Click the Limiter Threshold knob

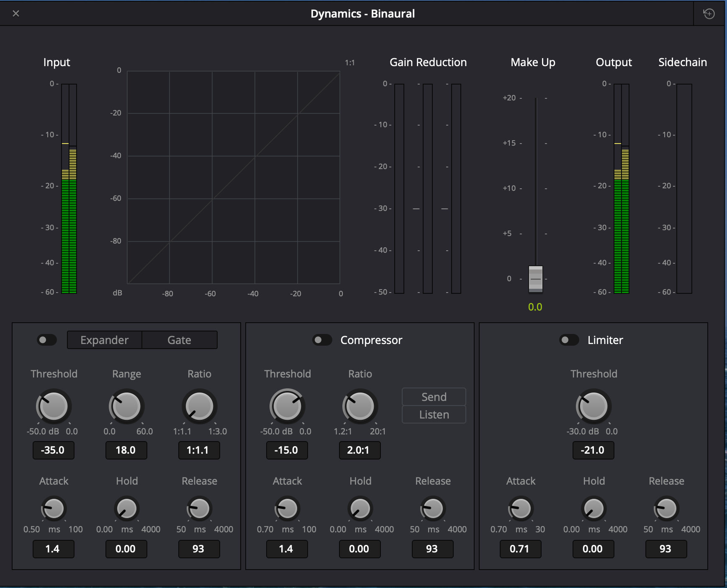click(594, 406)
